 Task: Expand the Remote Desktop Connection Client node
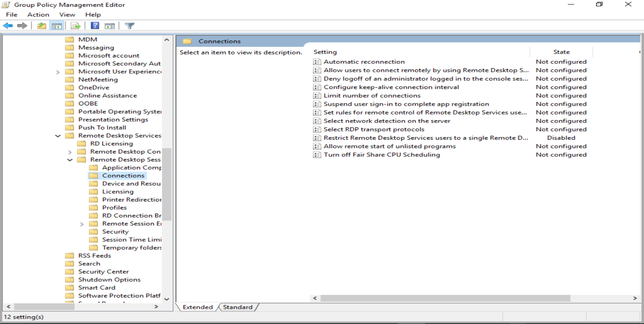pyautogui.click(x=70, y=152)
